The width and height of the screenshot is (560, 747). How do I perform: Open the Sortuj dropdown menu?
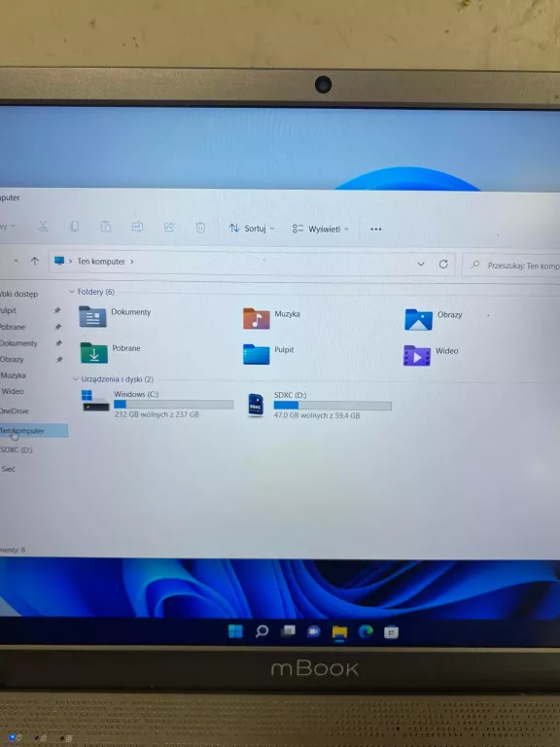pos(252,229)
